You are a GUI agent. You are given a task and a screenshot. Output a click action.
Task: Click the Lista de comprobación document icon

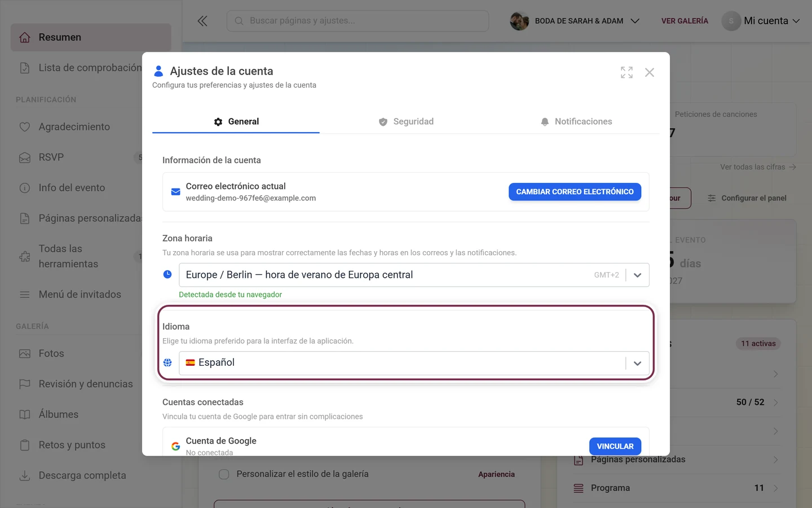pyautogui.click(x=25, y=68)
